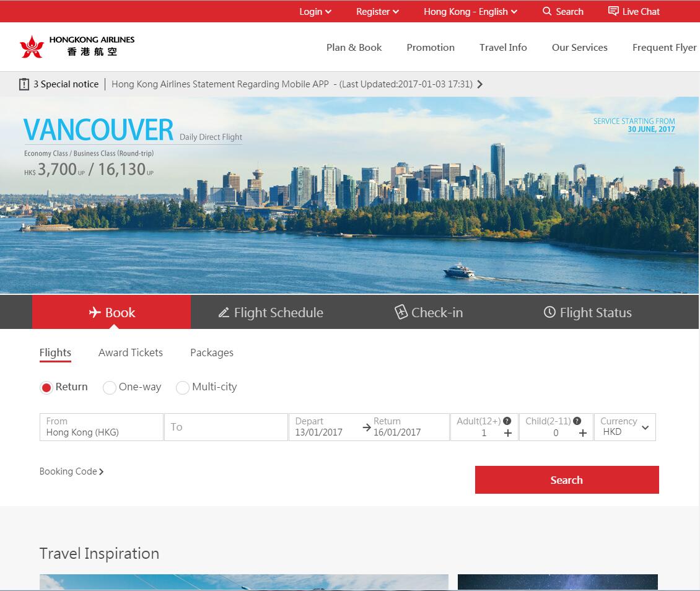The width and height of the screenshot is (700, 591).
Task: Click the clock icon beside Flight Status
Action: (549, 312)
